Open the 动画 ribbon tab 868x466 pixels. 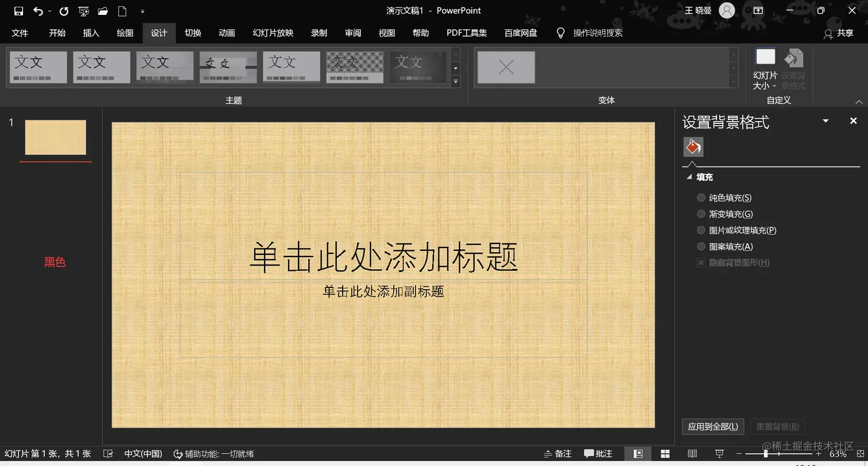click(226, 33)
